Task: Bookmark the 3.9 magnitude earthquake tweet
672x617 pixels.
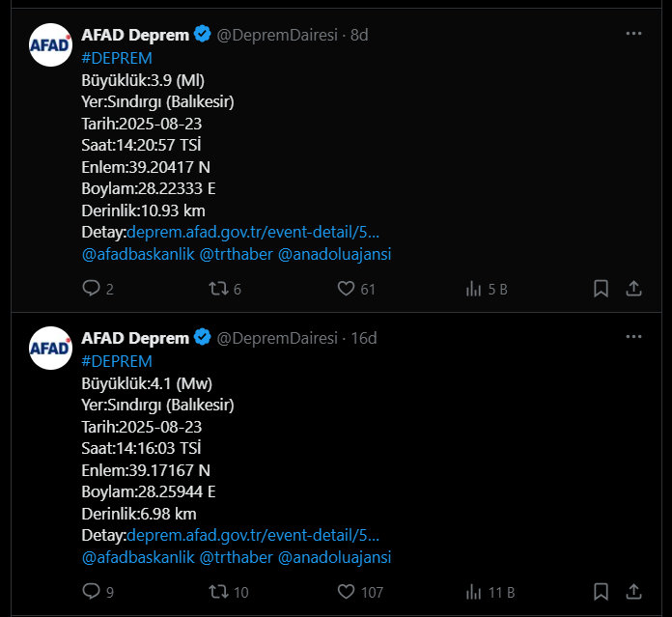Action: click(x=601, y=289)
